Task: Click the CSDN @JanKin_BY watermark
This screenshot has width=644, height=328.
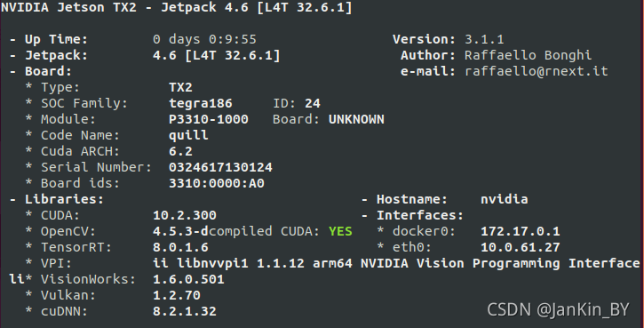Action: click(558, 309)
